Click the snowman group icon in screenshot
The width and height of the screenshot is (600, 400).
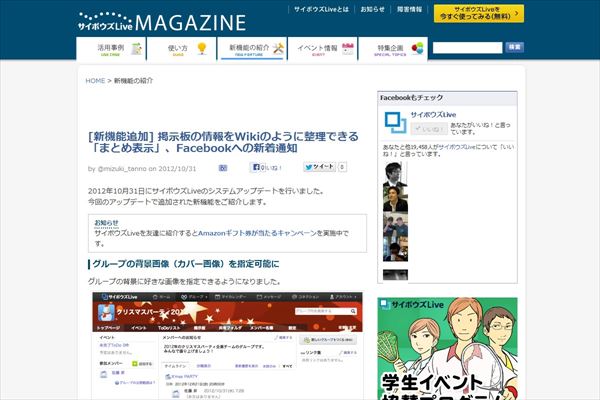[x=106, y=313]
